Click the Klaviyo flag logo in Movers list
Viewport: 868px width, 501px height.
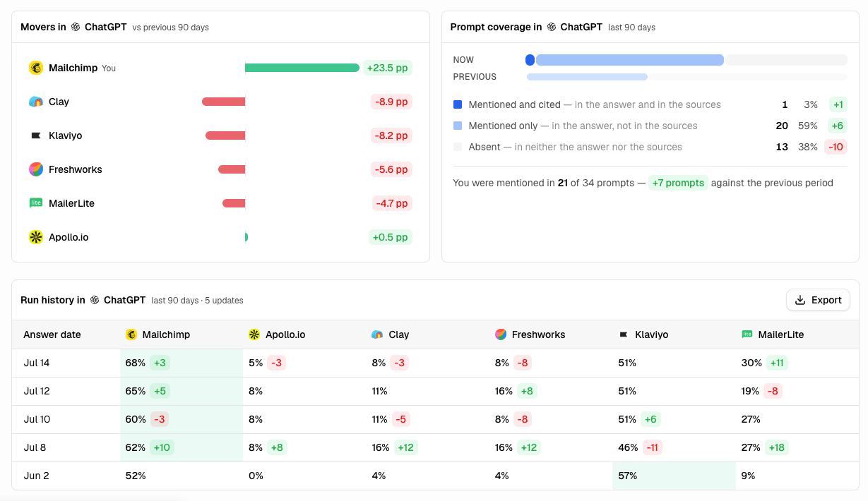(36, 135)
